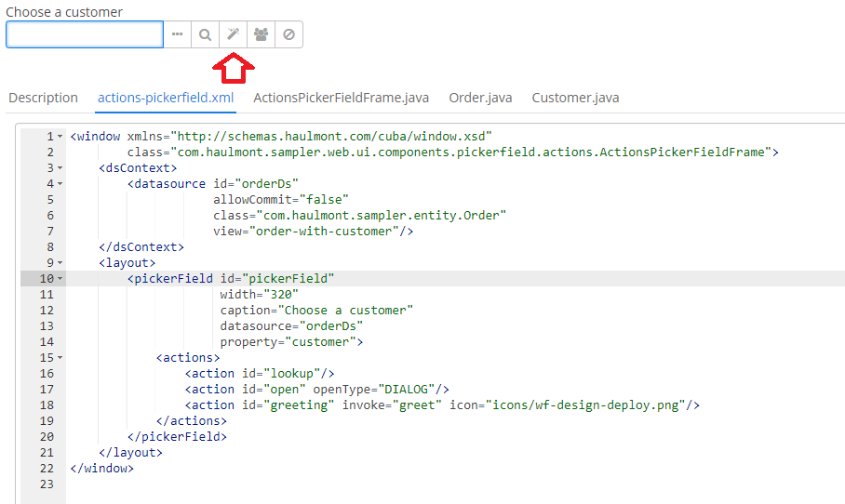The image size is (845, 504).
Task: Click line number 23 in gutter
Action: tap(47, 484)
